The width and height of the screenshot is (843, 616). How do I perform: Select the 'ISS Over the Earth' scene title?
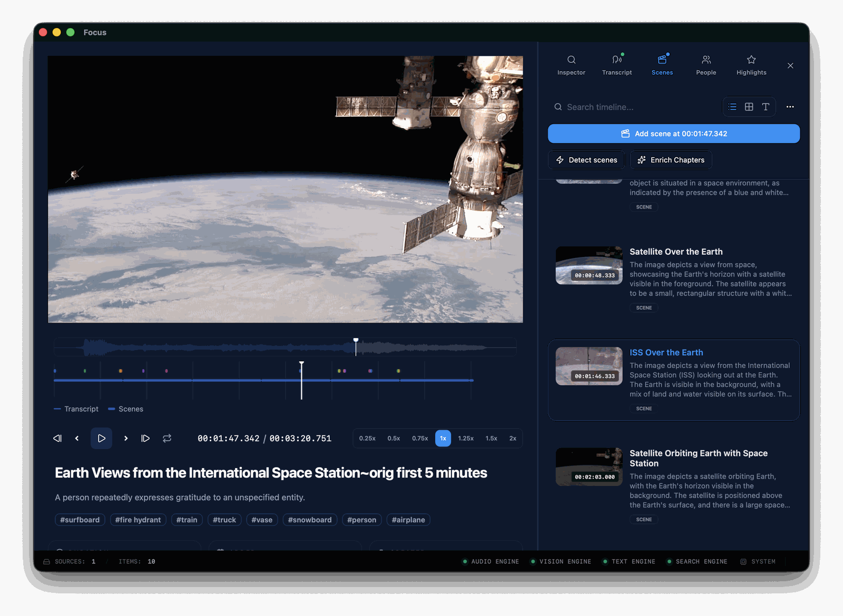point(666,352)
